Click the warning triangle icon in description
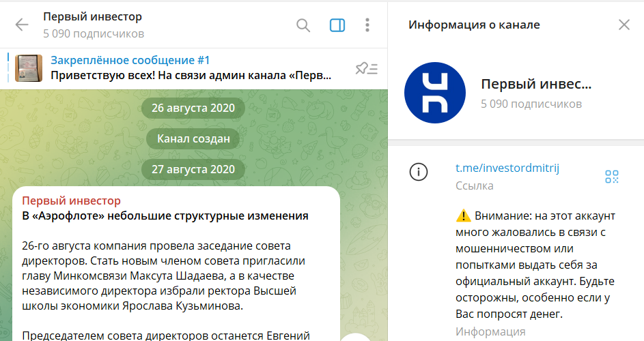The image size is (644, 341). pos(463,216)
